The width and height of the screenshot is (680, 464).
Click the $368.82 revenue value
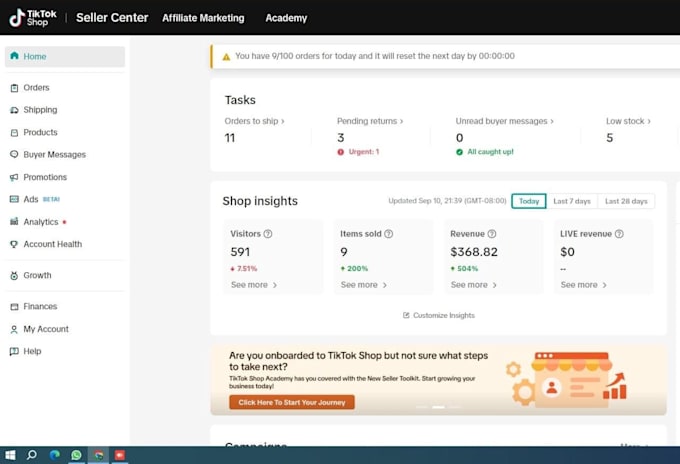pos(474,252)
